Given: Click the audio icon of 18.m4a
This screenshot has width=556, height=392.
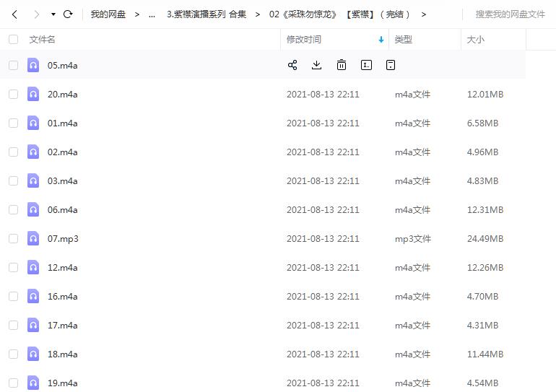Looking at the screenshot, I should pos(33,354).
